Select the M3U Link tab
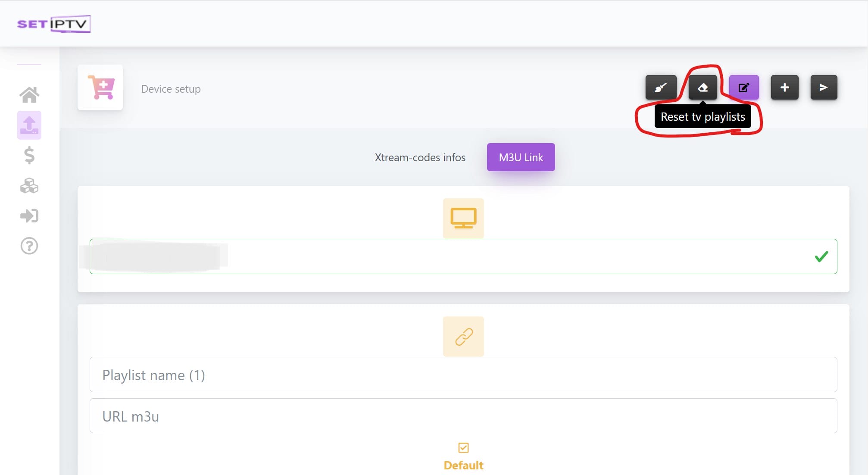868x475 pixels. [521, 157]
